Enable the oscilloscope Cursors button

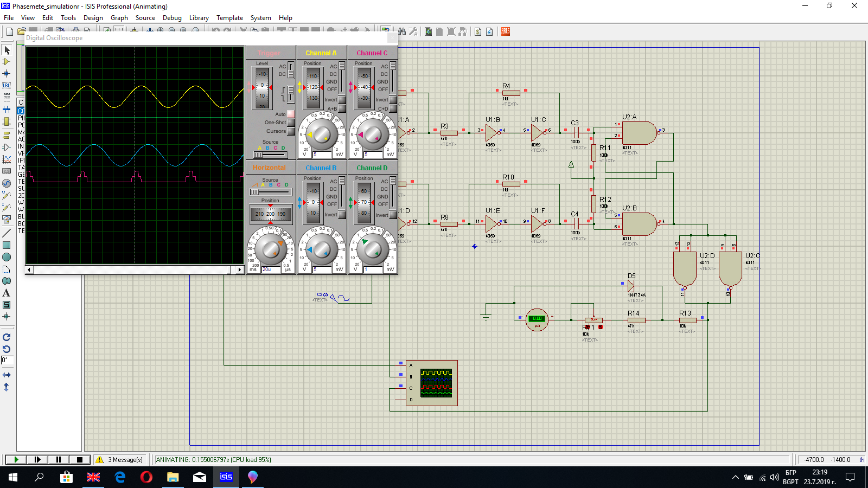click(x=291, y=131)
